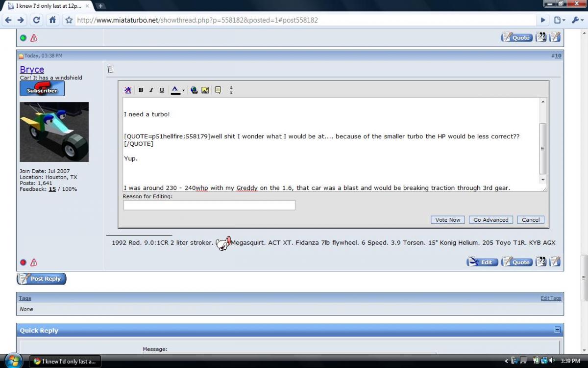Image resolution: width=588 pixels, height=368 pixels.
Task: Collapse the Quick Reply section
Action: click(x=557, y=330)
